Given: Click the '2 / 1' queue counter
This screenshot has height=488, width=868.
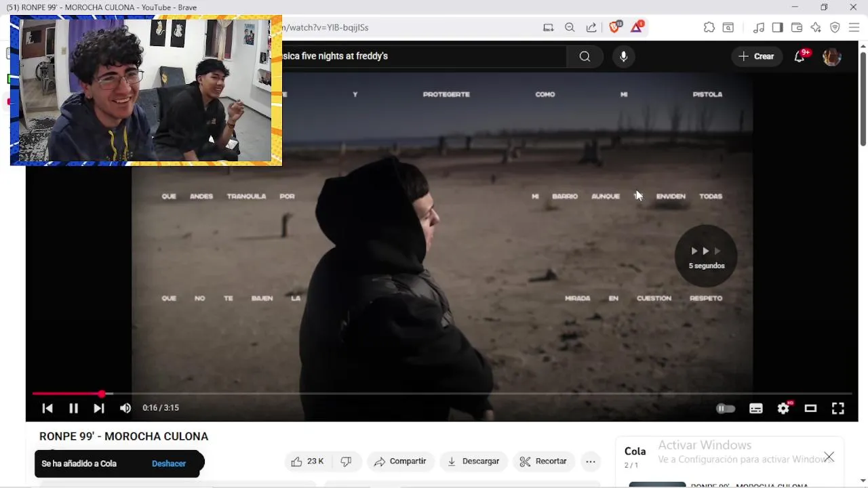Looking at the screenshot, I should point(631,466).
